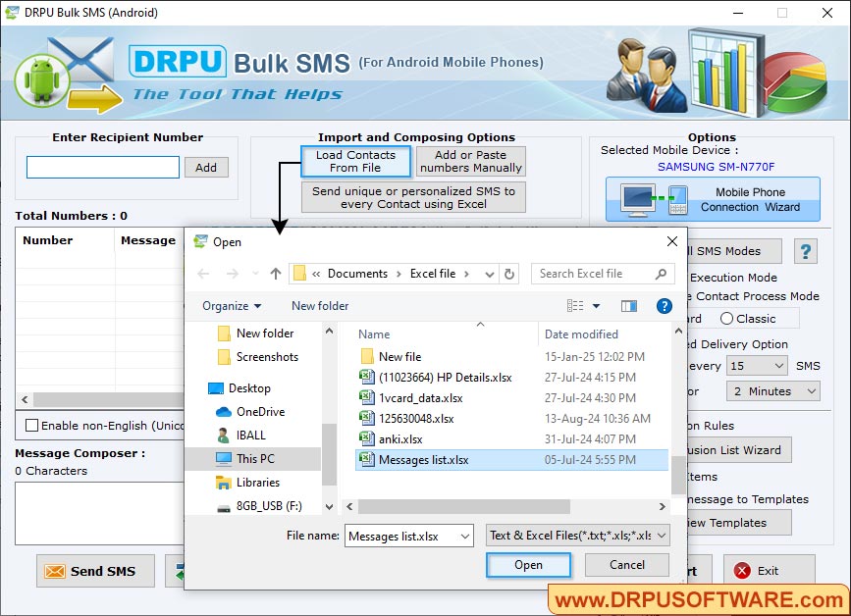The image size is (851, 616).
Task: Select the Classic radio button
Action: 726,319
